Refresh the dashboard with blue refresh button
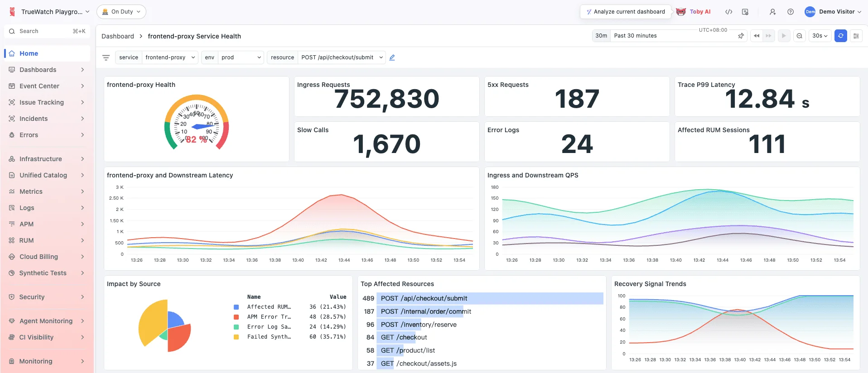 [841, 36]
